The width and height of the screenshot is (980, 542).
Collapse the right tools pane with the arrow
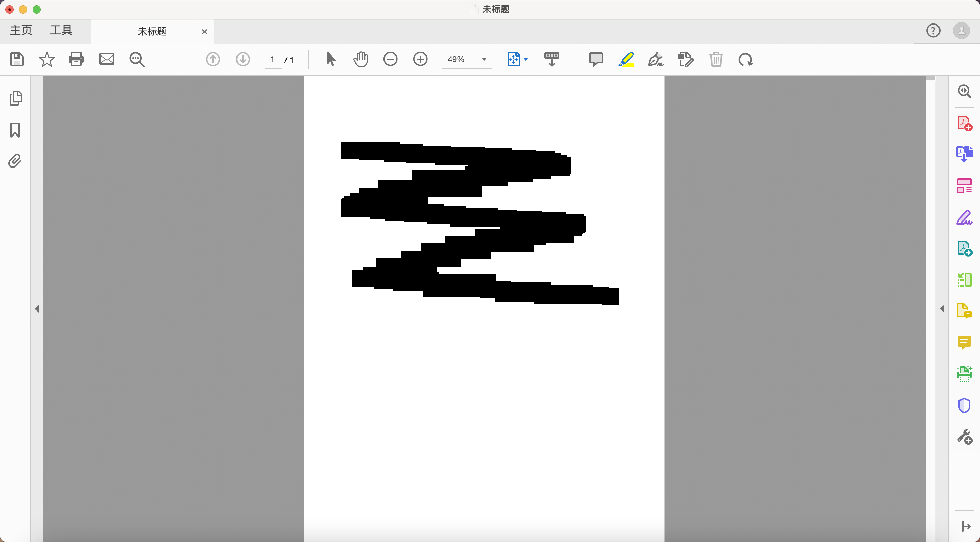pyautogui.click(x=942, y=309)
